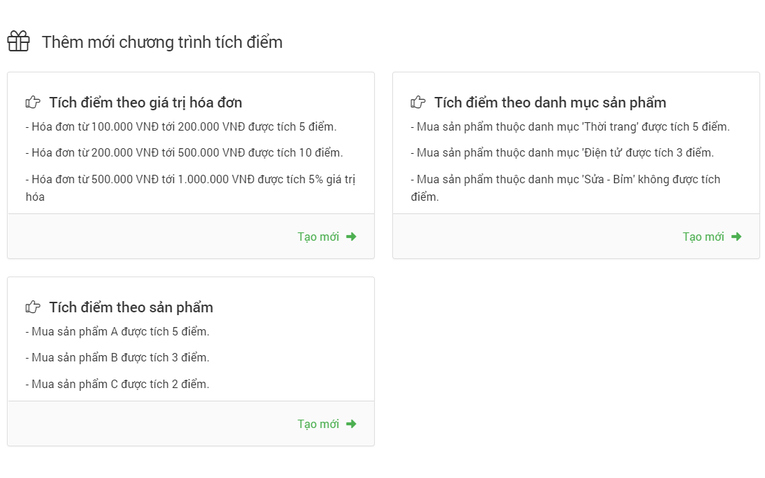This screenshot has width=765, height=478.
Task: Click arrow icon in 'Tích điểm theo sản phẩm' card footer
Action: [351, 424]
